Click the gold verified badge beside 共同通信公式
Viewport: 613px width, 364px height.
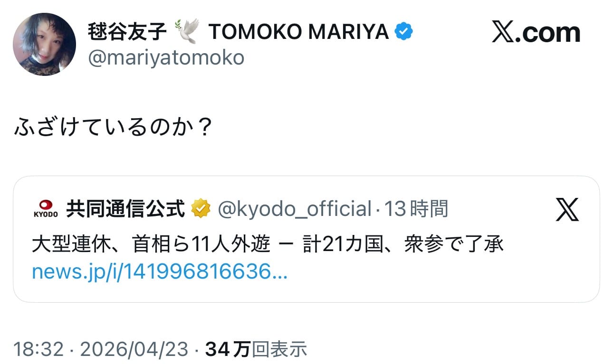(200, 208)
